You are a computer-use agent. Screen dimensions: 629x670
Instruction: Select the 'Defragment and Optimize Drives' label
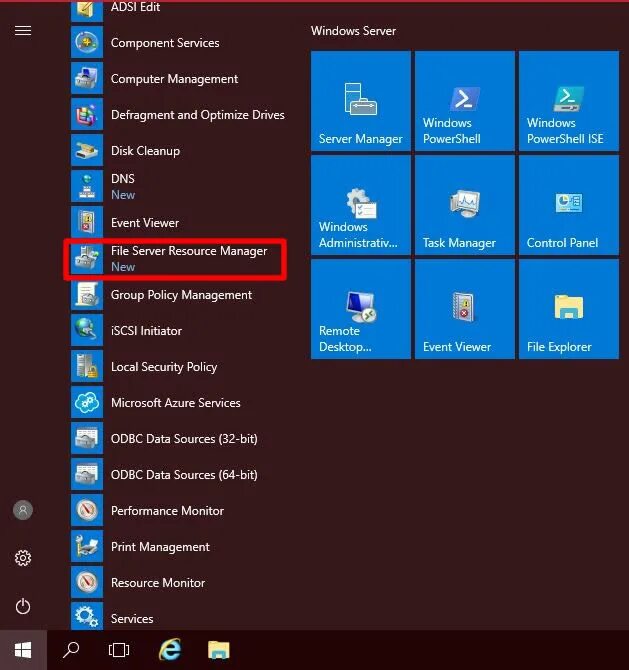pyautogui.click(x=198, y=115)
